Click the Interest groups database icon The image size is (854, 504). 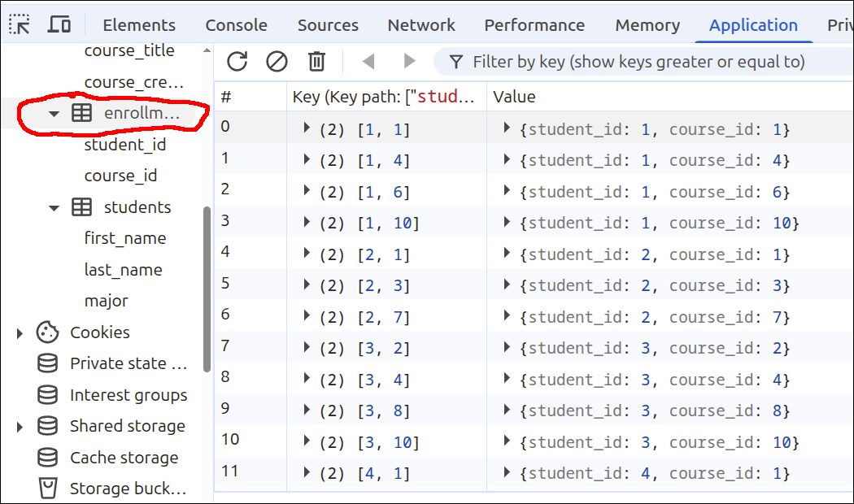pyautogui.click(x=46, y=394)
